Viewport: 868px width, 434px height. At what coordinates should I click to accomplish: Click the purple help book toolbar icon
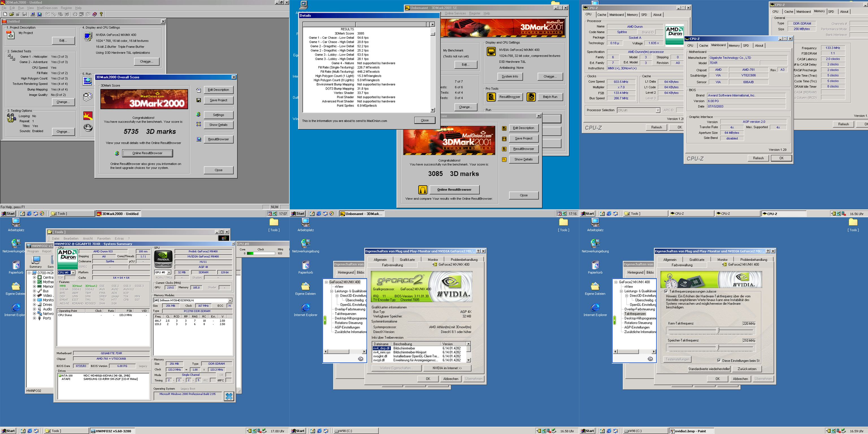pos(95,14)
